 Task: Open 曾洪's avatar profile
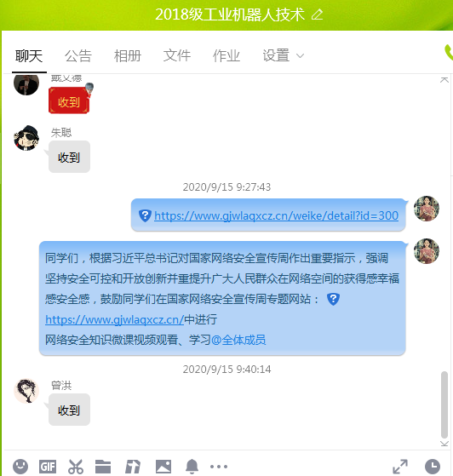(26, 391)
